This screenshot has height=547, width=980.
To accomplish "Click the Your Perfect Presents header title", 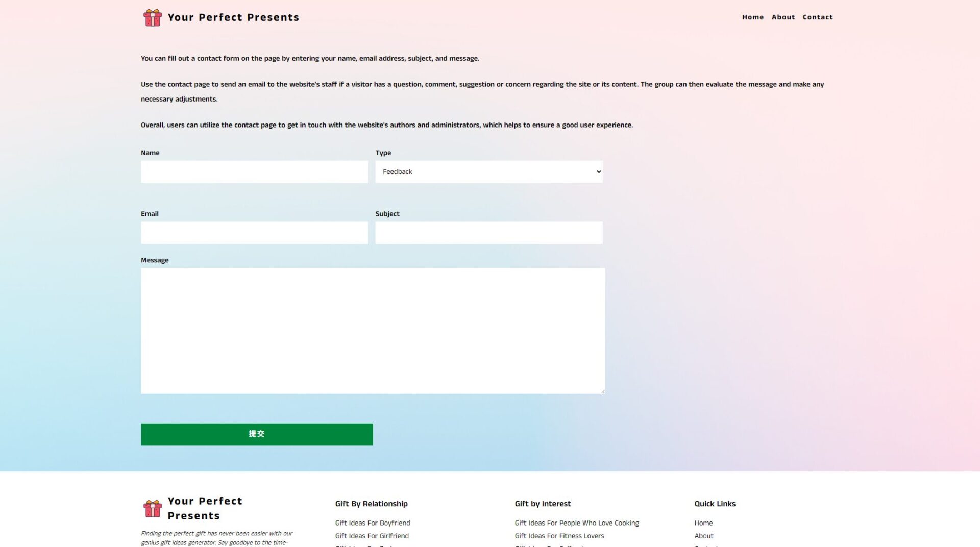I will pos(233,17).
